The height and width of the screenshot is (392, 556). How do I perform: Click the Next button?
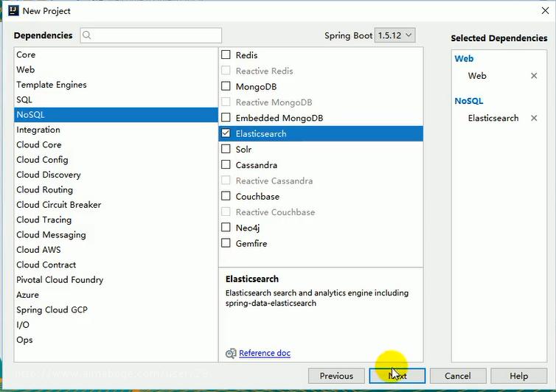coord(397,376)
